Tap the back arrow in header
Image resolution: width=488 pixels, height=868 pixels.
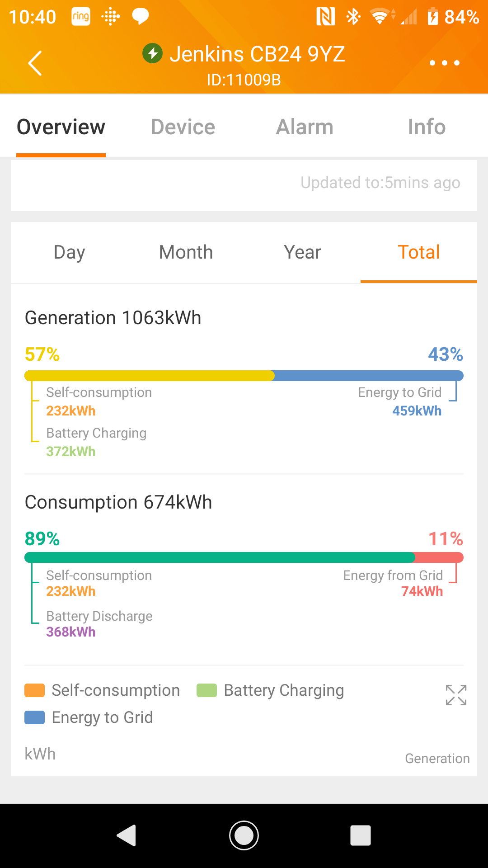(x=35, y=63)
